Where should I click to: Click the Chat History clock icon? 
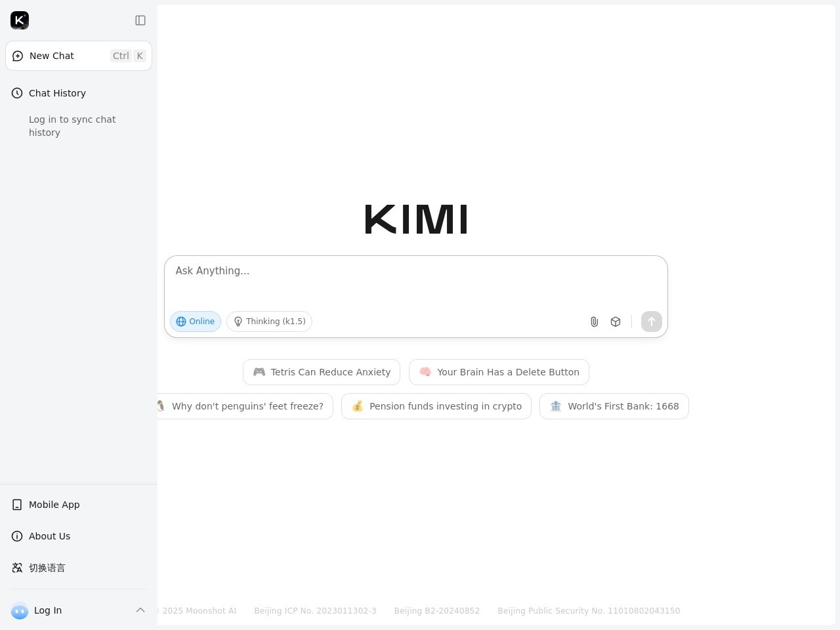pyautogui.click(x=17, y=93)
